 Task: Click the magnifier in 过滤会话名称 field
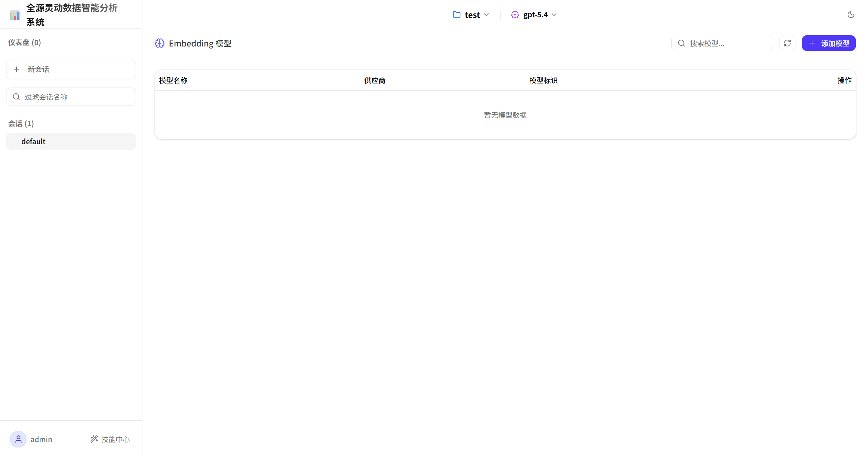[16, 97]
